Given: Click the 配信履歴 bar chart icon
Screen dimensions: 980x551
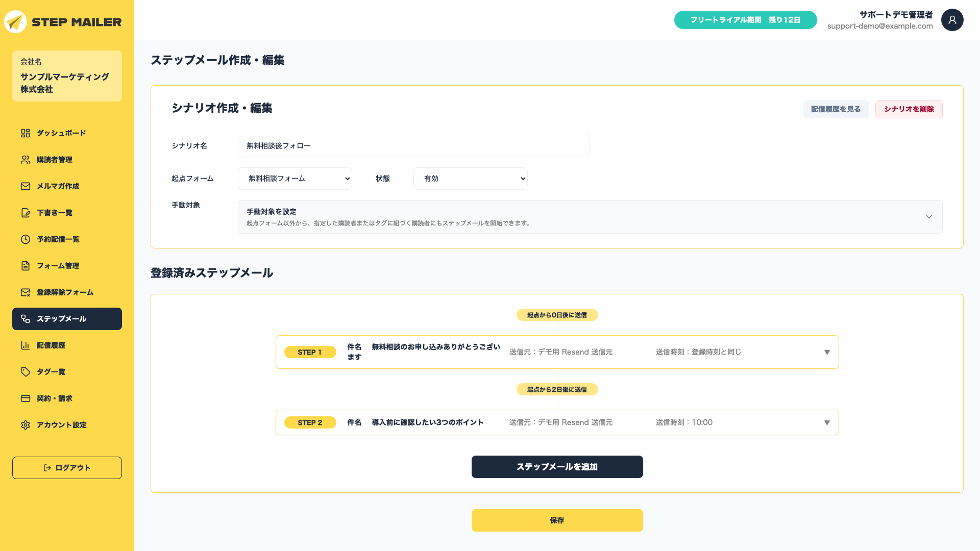Looking at the screenshot, I should point(26,345).
